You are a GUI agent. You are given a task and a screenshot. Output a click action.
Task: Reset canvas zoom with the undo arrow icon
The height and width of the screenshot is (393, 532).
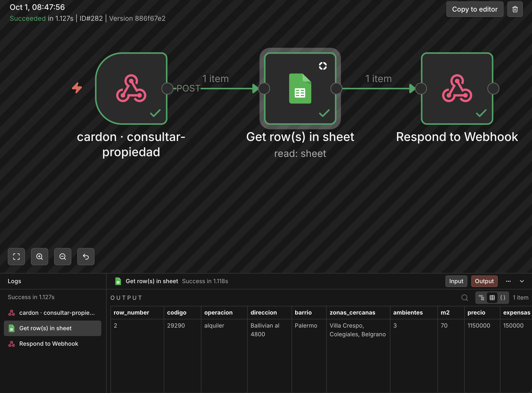click(x=86, y=256)
